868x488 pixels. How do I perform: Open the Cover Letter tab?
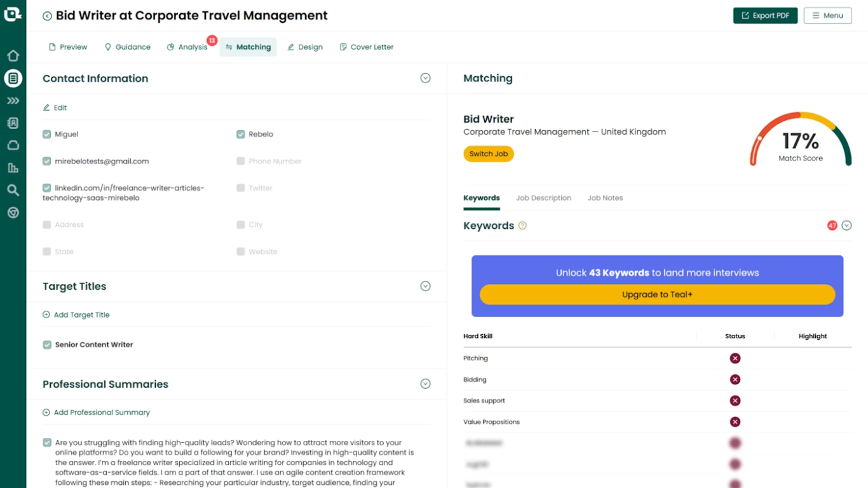click(367, 47)
